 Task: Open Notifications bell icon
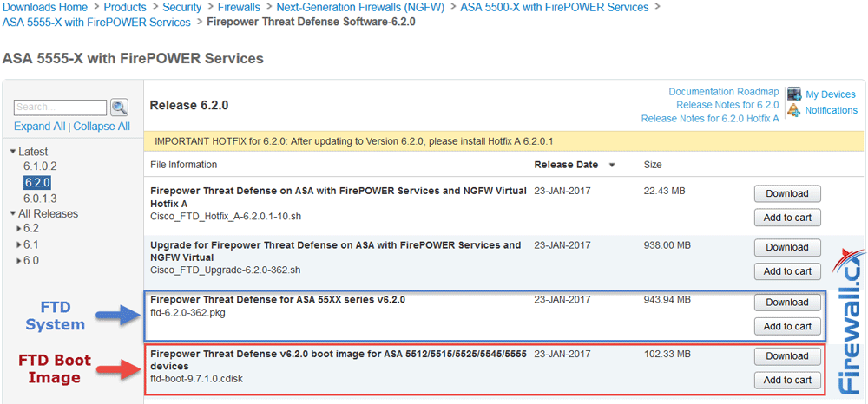point(794,110)
